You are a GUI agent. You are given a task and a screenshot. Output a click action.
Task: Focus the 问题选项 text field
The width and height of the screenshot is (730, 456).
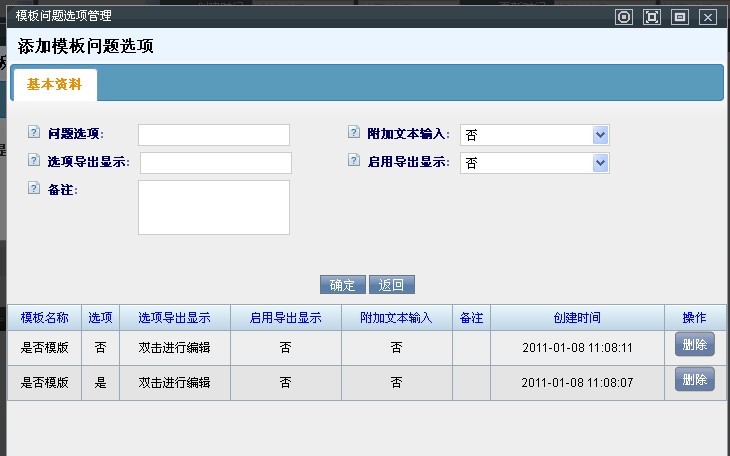coord(213,135)
